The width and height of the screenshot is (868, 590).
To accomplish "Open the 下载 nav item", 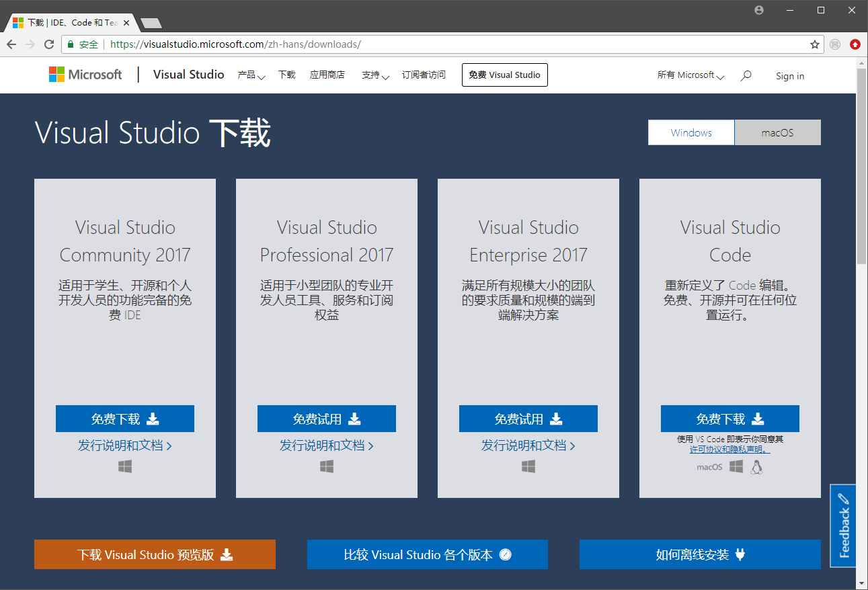I will (287, 75).
